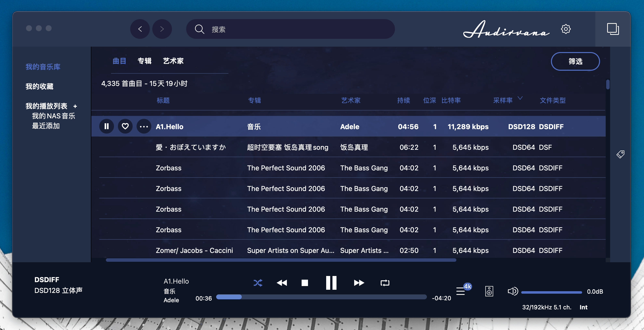
Task: Open Audirvana settings gear
Action: 565,29
